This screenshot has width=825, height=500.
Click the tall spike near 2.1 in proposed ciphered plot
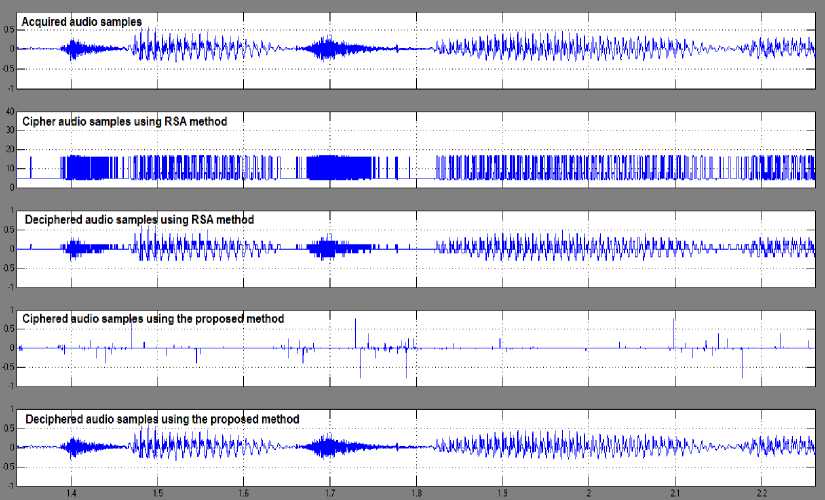pyautogui.click(x=673, y=333)
